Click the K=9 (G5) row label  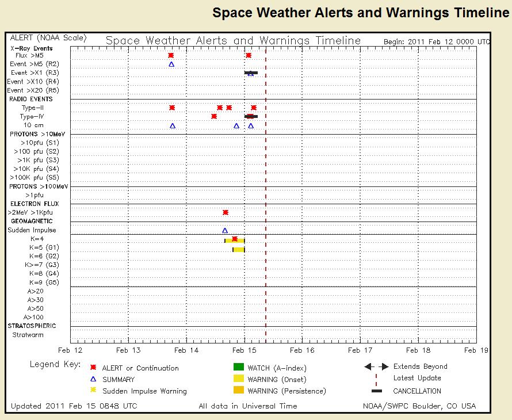pos(44,282)
